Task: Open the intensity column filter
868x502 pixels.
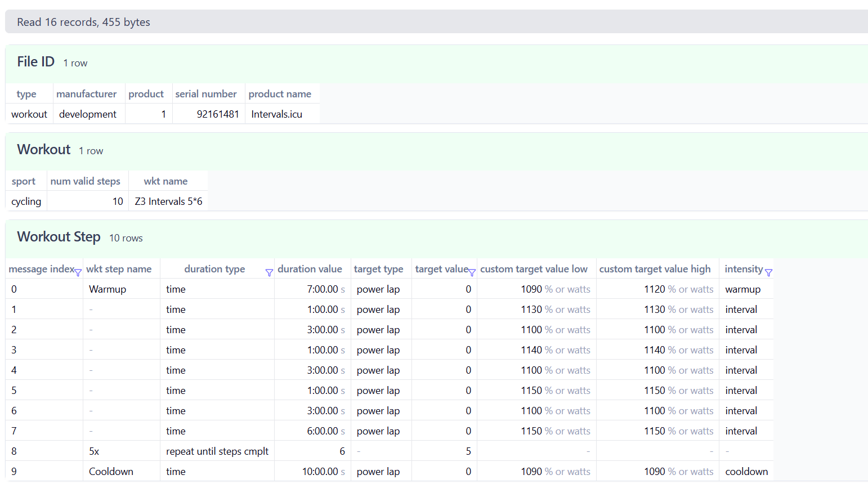Action: 768,272
